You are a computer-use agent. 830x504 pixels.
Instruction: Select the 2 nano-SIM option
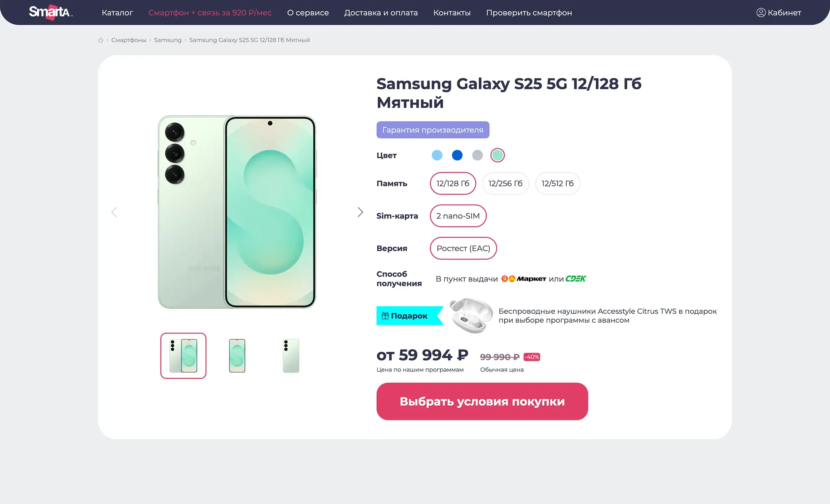[x=458, y=216]
